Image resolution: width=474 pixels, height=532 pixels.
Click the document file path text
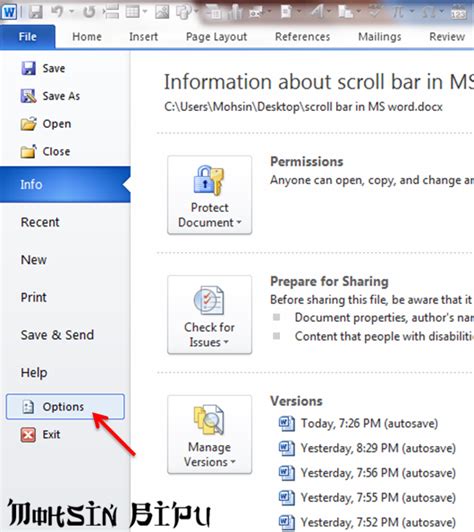303,107
